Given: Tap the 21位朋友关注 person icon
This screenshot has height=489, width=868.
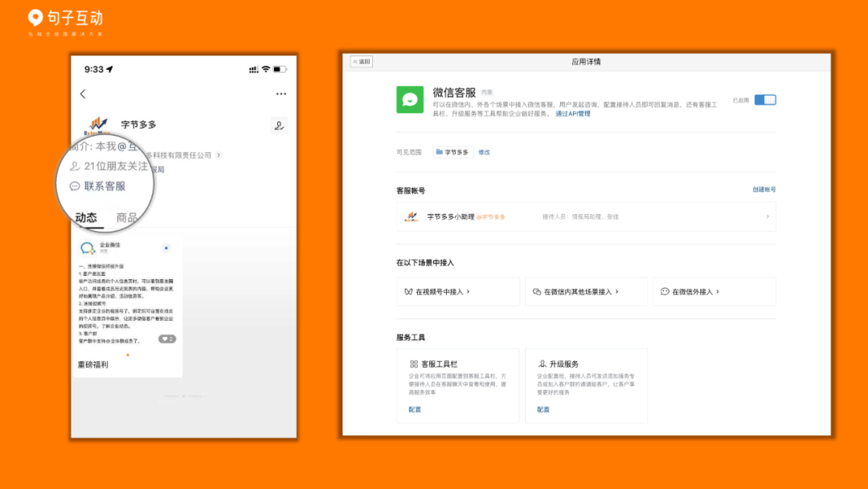Looking at the screenshot, I should pos(75,166).
